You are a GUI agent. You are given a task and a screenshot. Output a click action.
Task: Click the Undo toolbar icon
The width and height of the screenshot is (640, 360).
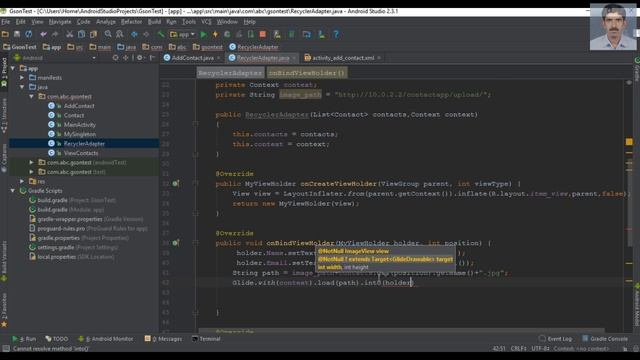click(x=43, y=34)
